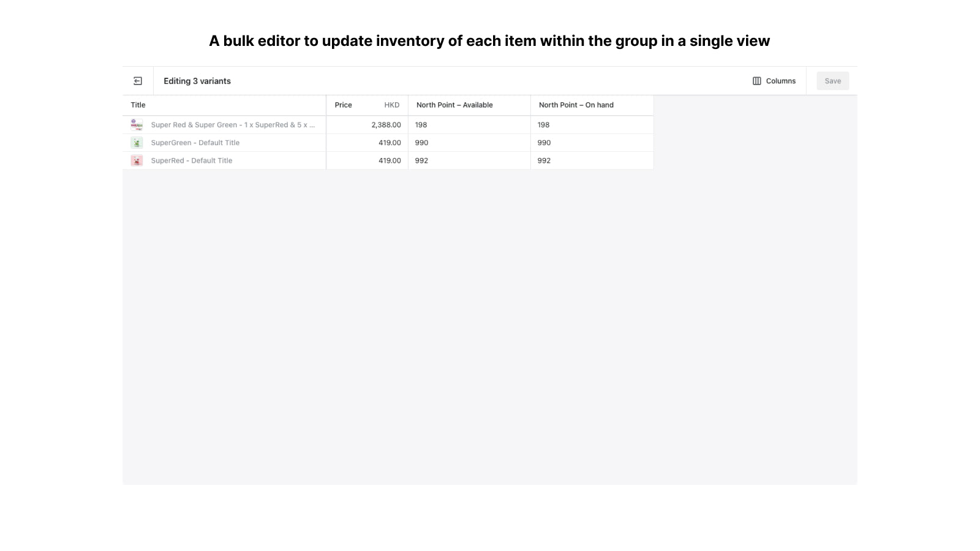Screen dimensions: 980x551
Task: Click the SuperGreen product thumbnail
Action: 137,142
